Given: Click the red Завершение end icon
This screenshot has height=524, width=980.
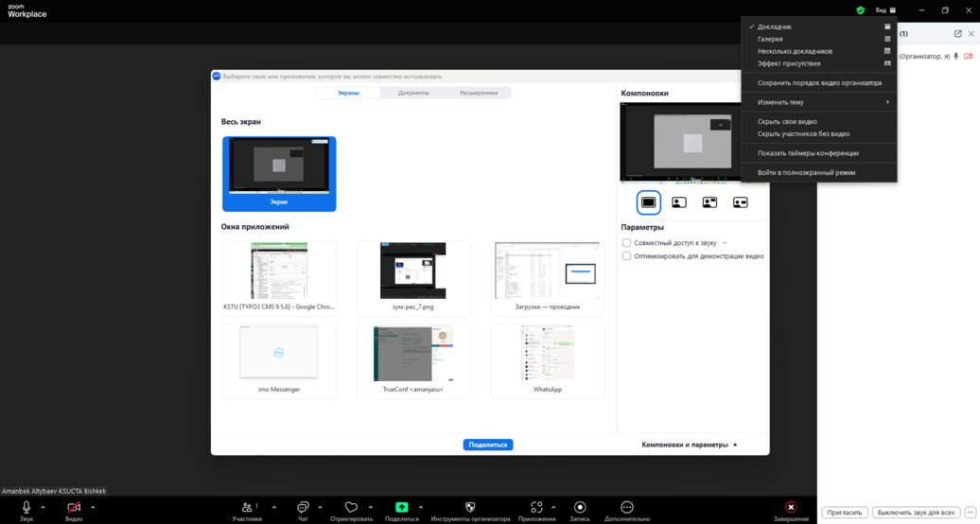Looking at the screenshot, I should [x=791, y=508].
